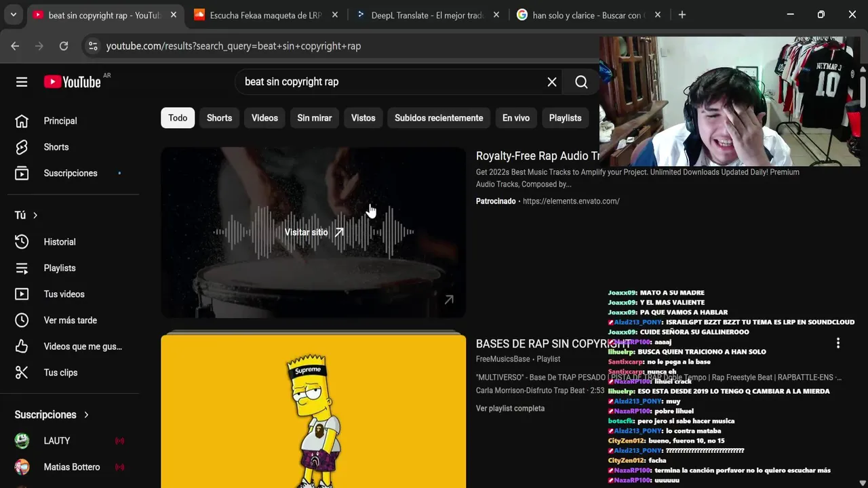Select the Shorts filter chip
The height and width of the screenshot is (488, 868).
219,118
